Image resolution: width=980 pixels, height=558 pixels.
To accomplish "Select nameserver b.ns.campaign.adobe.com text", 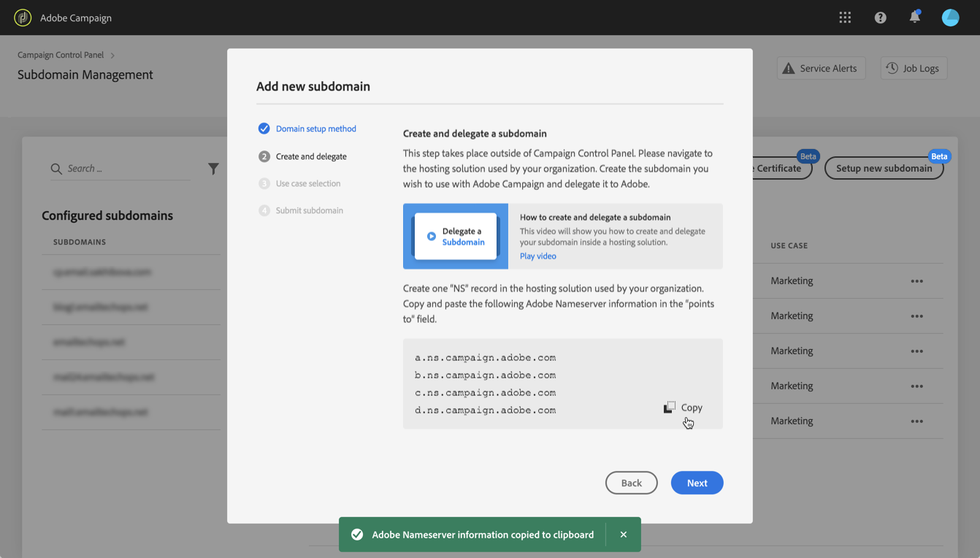I will point(486,375).
